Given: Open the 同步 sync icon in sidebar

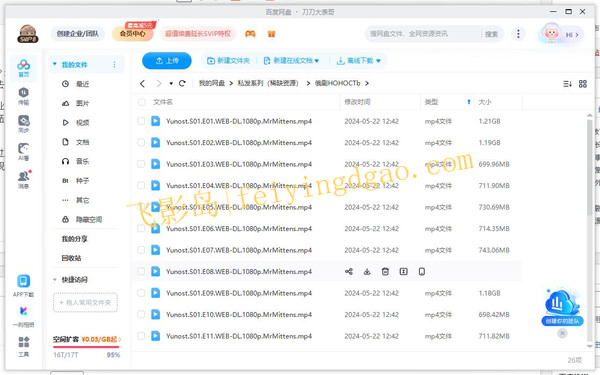Looking at the screenshot, I should pyautogui.click(x=23, y=124).
